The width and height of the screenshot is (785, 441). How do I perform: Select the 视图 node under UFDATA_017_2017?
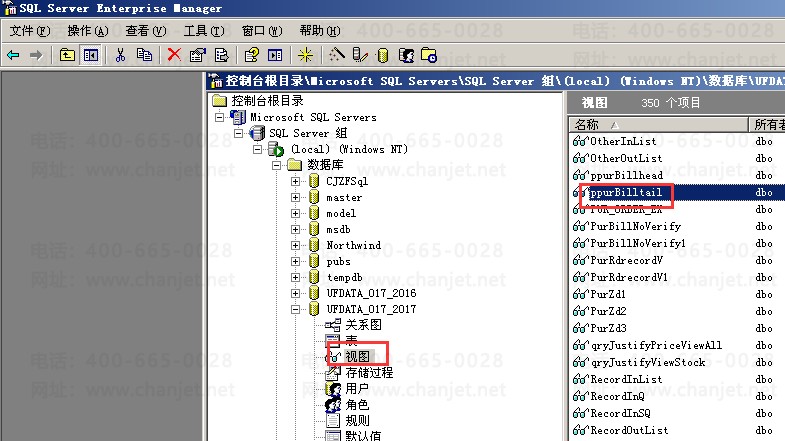click(x=357, y=356)
